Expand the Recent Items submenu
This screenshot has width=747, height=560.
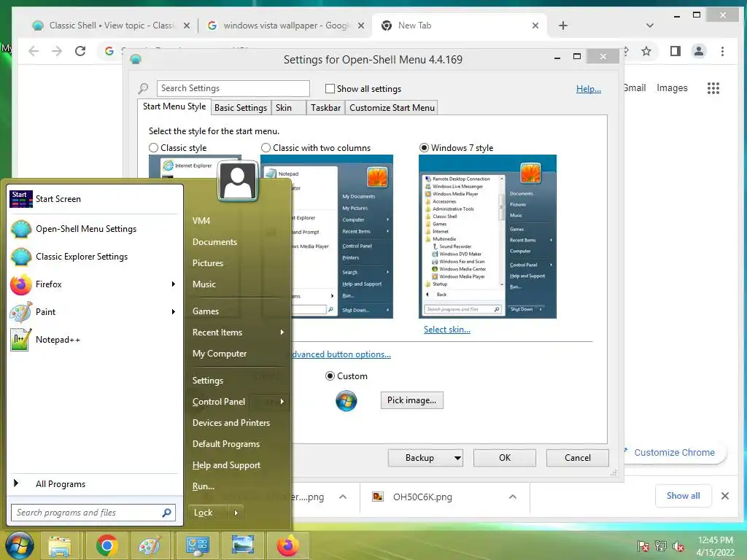(282, 332)
